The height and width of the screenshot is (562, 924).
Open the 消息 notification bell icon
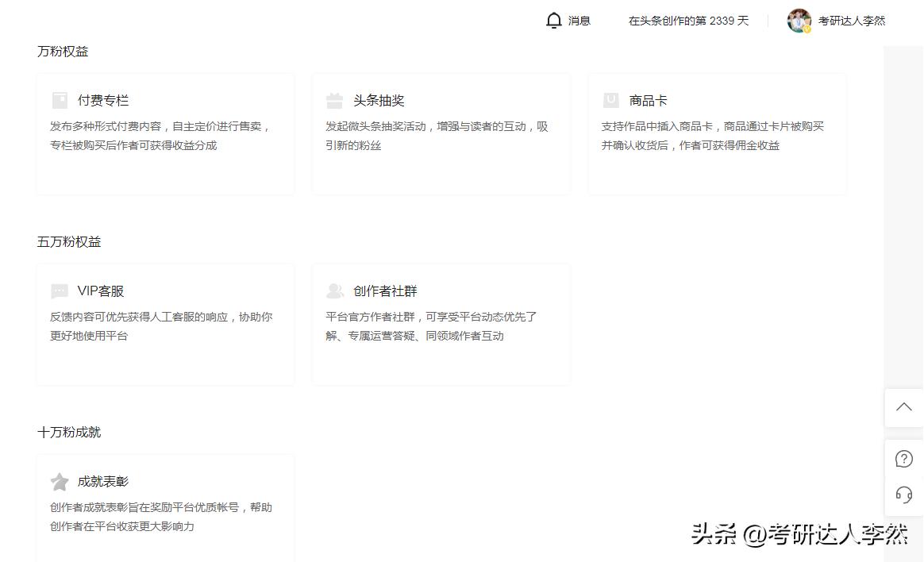click(x=554, y=20)
